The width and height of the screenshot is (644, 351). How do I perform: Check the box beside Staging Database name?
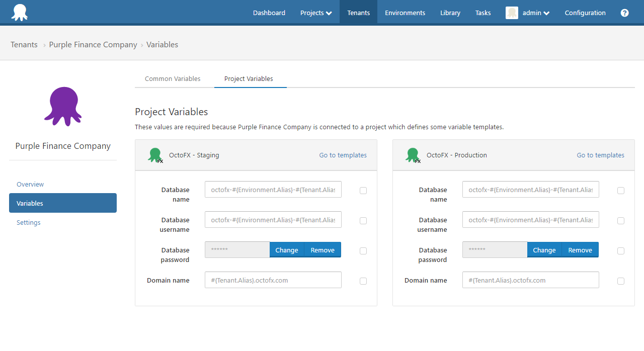[x=363, y=191]
